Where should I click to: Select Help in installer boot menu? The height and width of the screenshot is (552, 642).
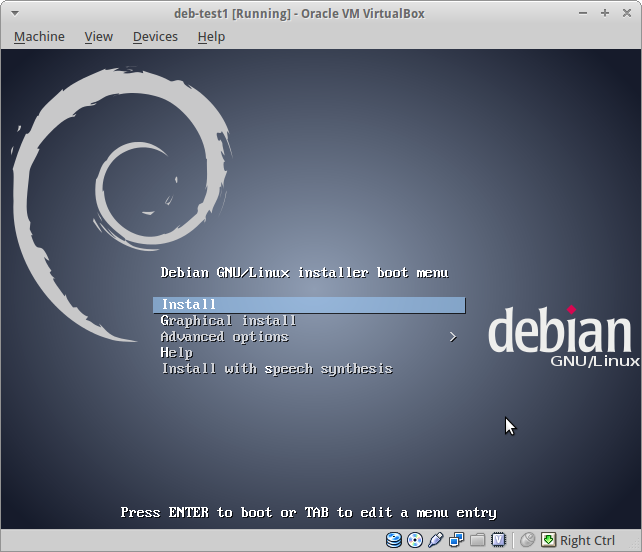click(x=176, y=353)
